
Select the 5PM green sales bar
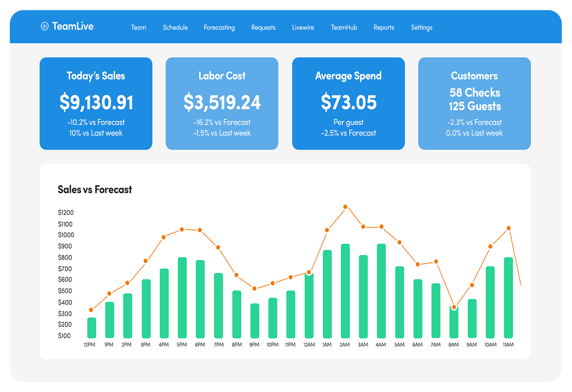click(x=182, y=297)
